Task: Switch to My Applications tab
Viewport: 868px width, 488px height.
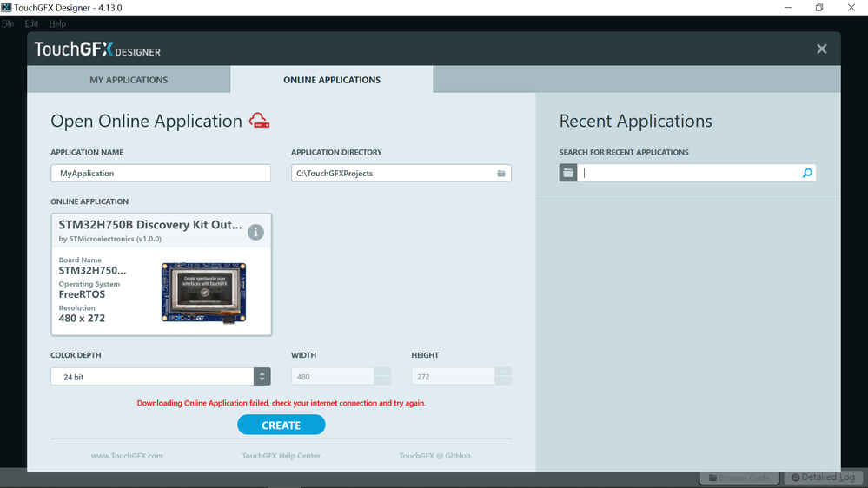Action: point(129,80)
